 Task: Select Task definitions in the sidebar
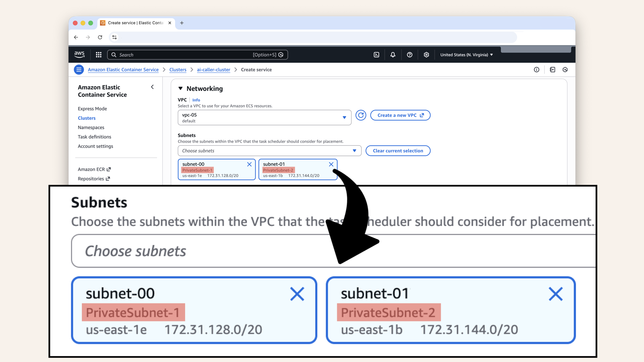click(x=94, y=137)
